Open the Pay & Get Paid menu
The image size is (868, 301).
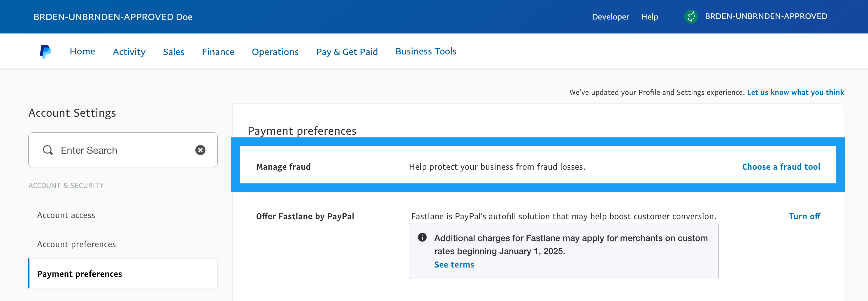(x=347, y=52)
